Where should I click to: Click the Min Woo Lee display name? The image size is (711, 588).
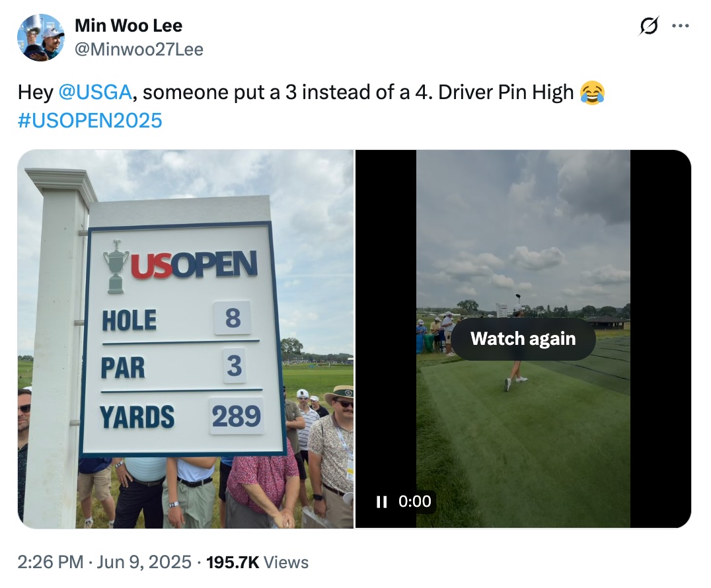pos(128,25)
